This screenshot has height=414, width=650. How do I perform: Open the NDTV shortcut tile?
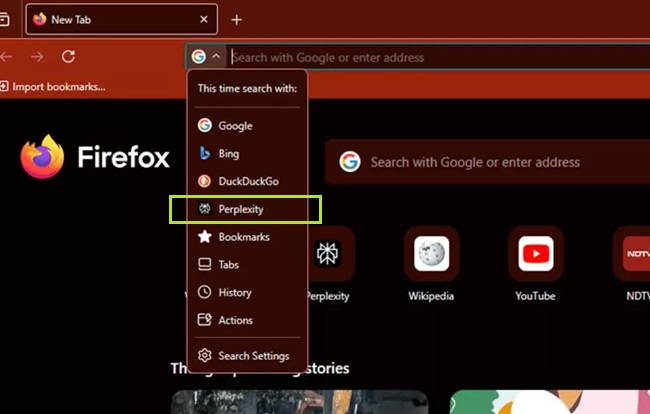(631, 254)
